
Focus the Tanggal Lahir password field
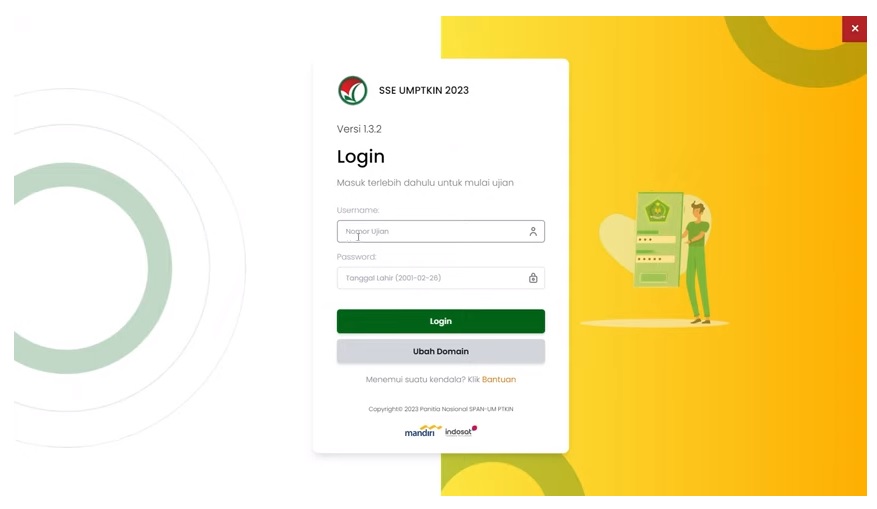(441, 278)
